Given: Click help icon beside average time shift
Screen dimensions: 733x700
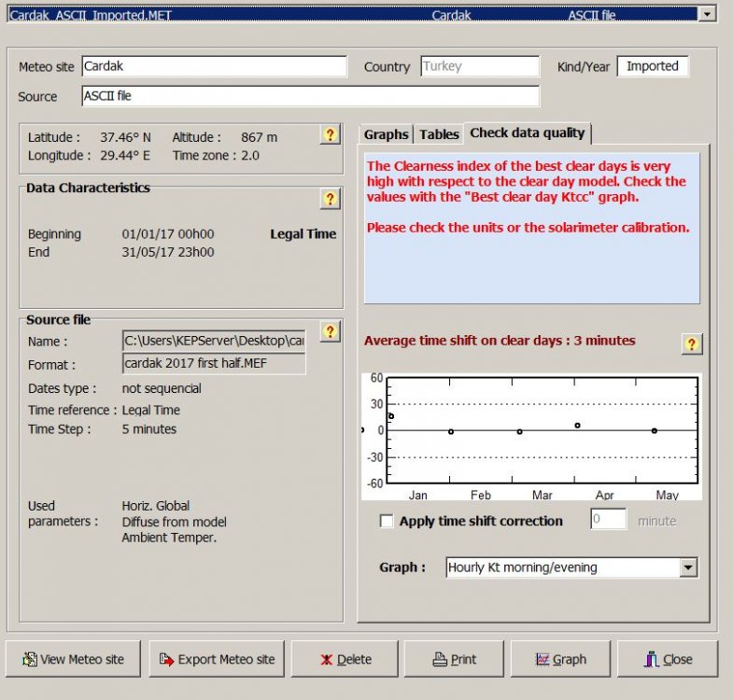Looking at the screenshot, I should (691, 344).
